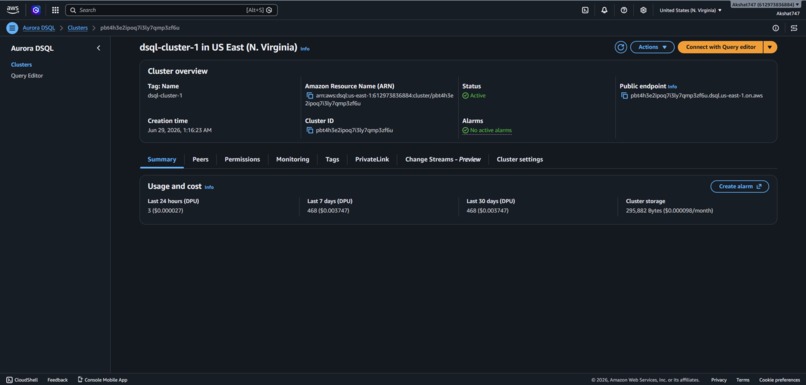The image size is (806, 385).
Task: Expand the arrow beside Connect with Query editor
Action: (770, 47)
